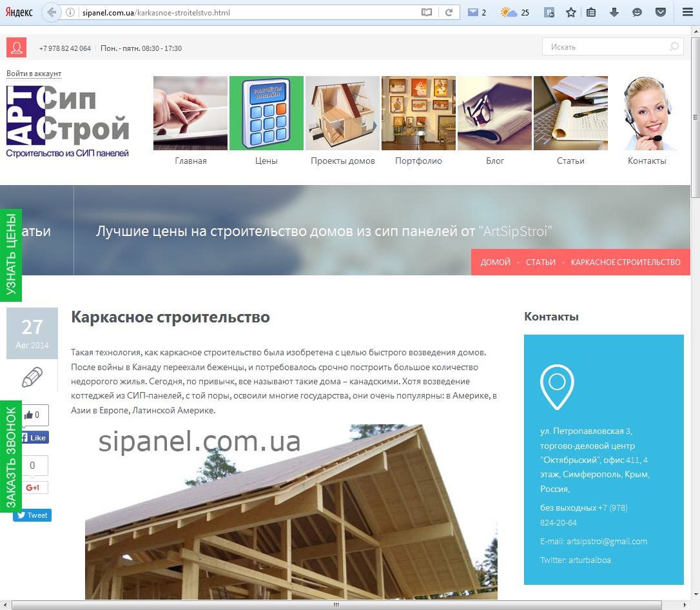Click the frame house construction photo
Viewport: 700px width, 610px height.
291,512
